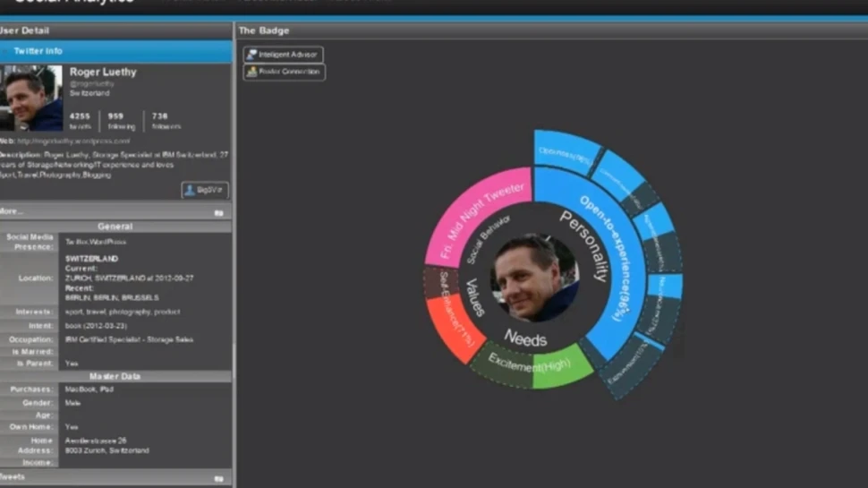Open the Roster Connection icon button
868x488 pixels.
[x=284, y=72]
